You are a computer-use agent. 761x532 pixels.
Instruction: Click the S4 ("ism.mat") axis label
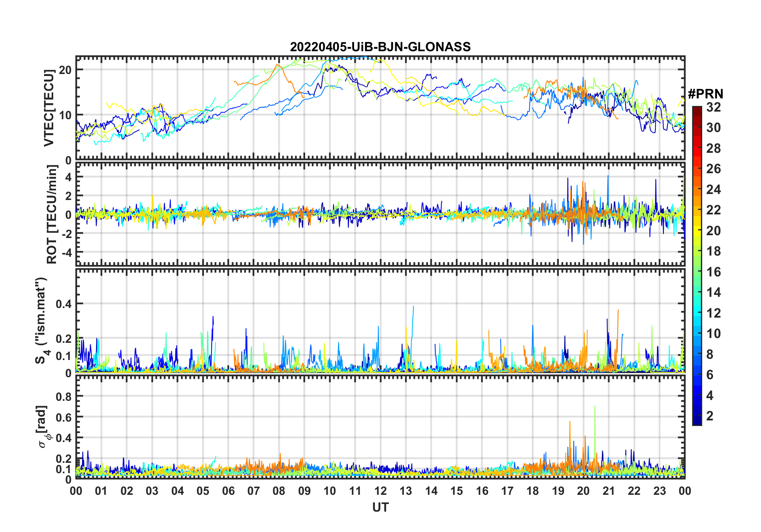(42, 320)
